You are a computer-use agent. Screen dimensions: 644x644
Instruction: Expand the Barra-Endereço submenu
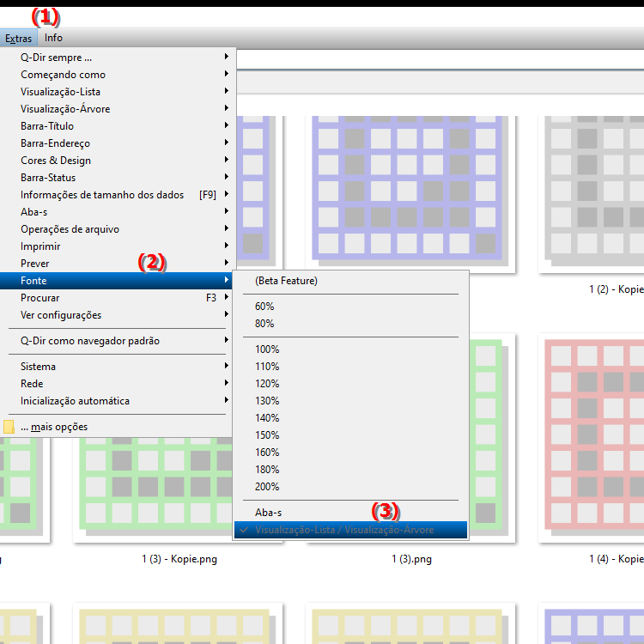[x=118, y=143]
